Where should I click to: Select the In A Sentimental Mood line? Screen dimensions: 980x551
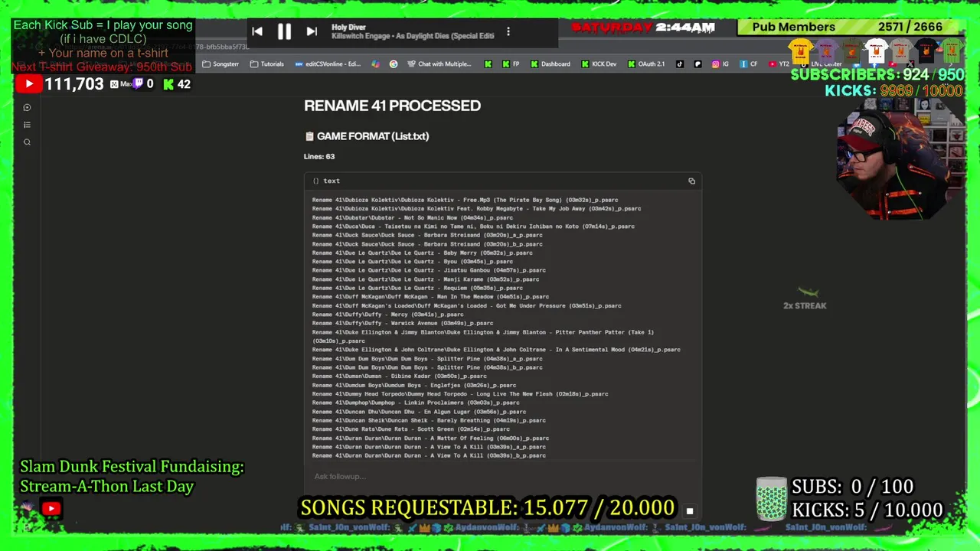coord(496,350)
